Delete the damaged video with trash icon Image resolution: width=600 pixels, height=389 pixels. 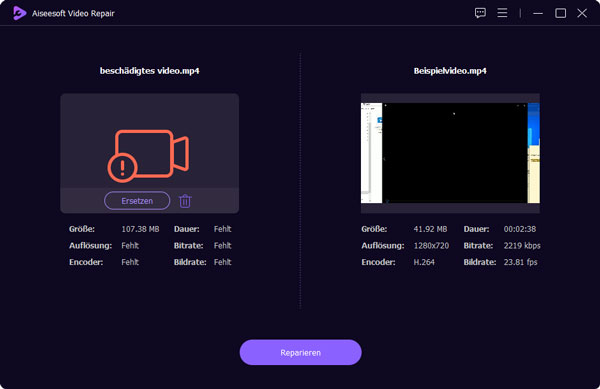185,201
